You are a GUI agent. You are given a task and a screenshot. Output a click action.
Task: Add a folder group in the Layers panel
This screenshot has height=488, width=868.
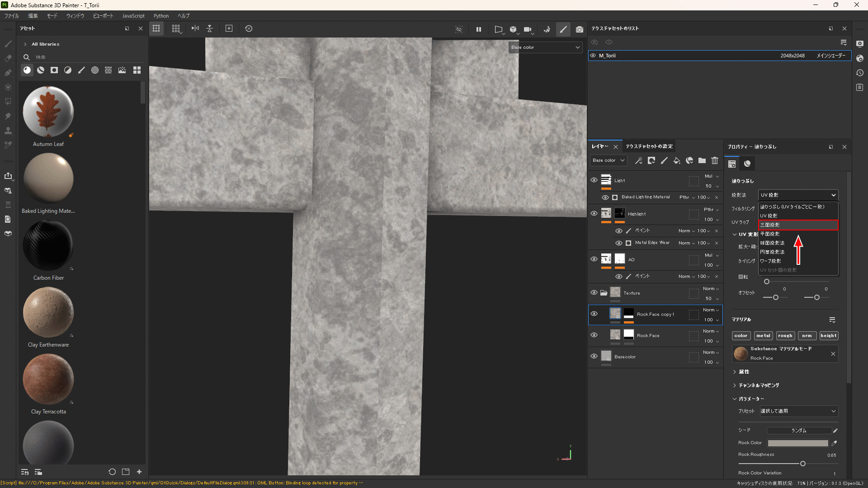[x=702, y=160]
